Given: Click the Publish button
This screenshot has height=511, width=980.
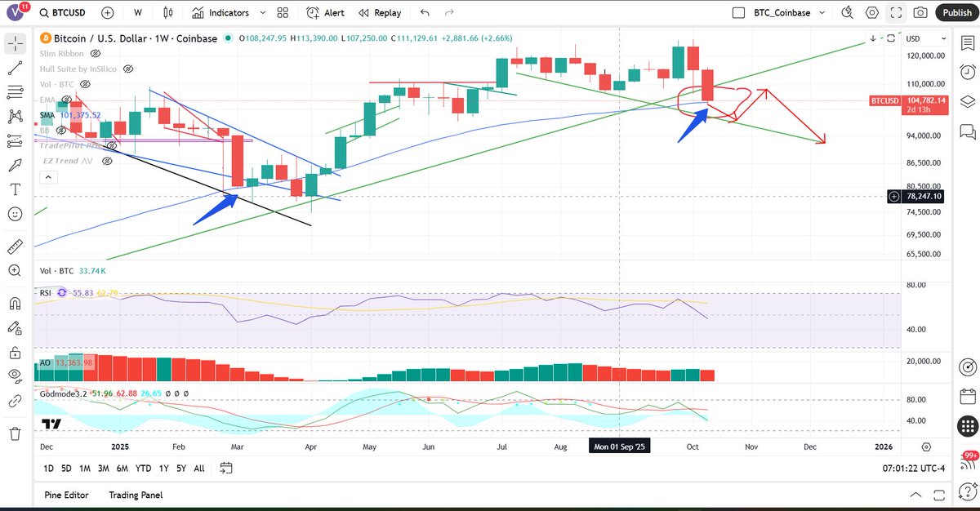Looking at the screenshot, I should [956, 13].
